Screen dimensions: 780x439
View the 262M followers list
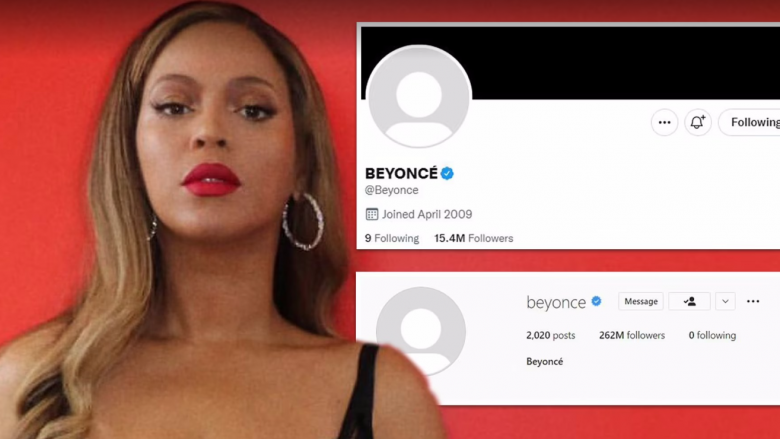(x=632, y=335)
